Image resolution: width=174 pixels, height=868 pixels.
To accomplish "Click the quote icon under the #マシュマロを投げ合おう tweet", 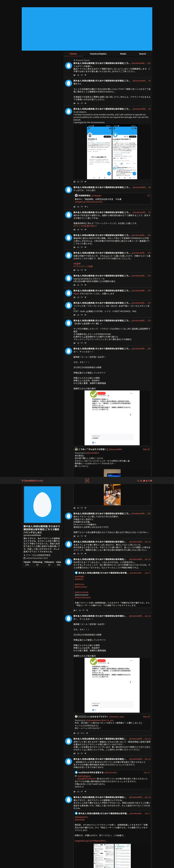I will click(x=82, y=230).
